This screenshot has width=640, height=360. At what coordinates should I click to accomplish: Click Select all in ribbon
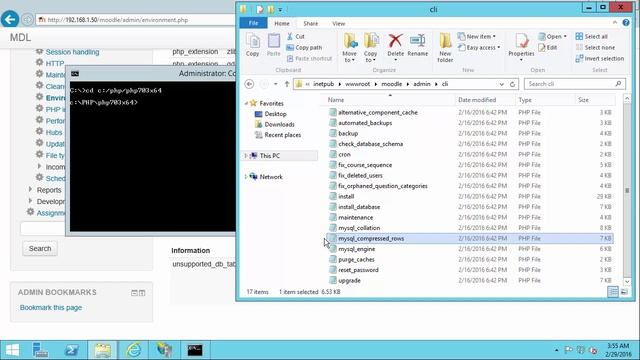(x=592, y=36)
